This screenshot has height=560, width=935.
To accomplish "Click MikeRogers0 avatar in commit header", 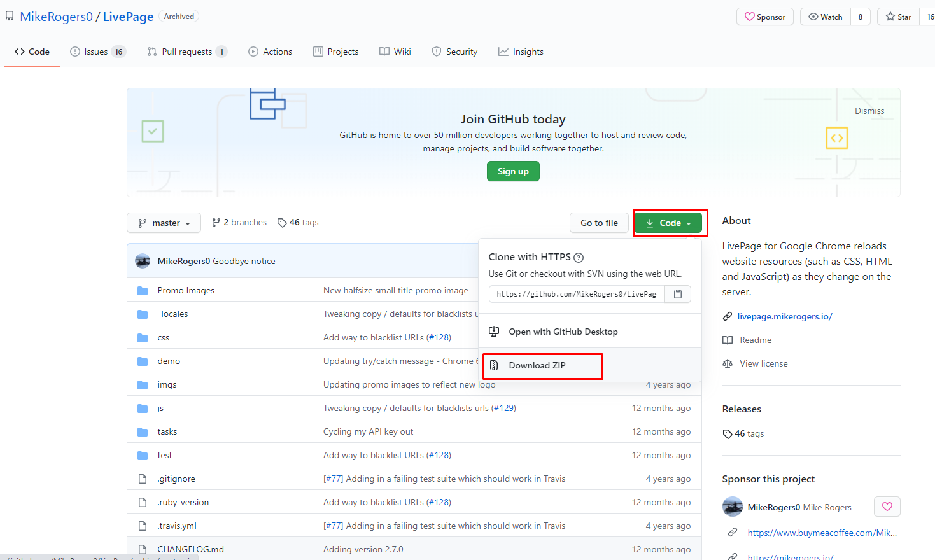I will (143, 261).
